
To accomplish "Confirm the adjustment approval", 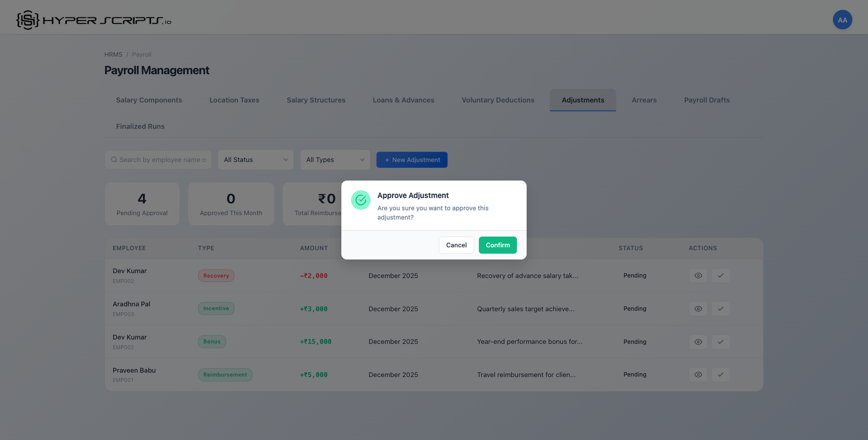I will 497,245.
